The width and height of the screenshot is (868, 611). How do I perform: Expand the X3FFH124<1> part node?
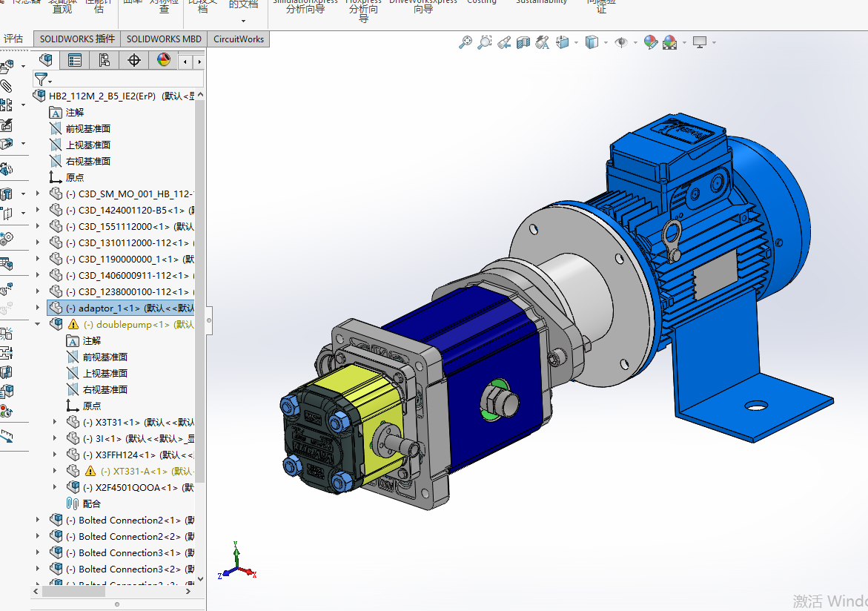click(x=54, y=455)
